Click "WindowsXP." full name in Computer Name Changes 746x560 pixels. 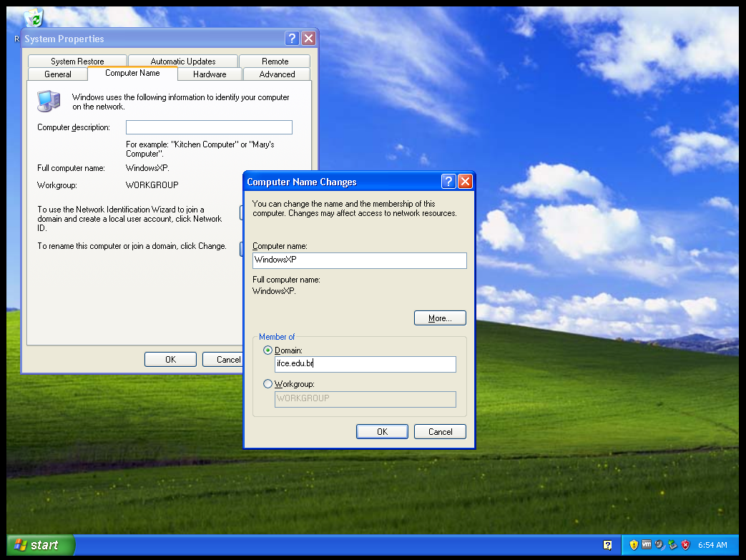pos(274,290)
